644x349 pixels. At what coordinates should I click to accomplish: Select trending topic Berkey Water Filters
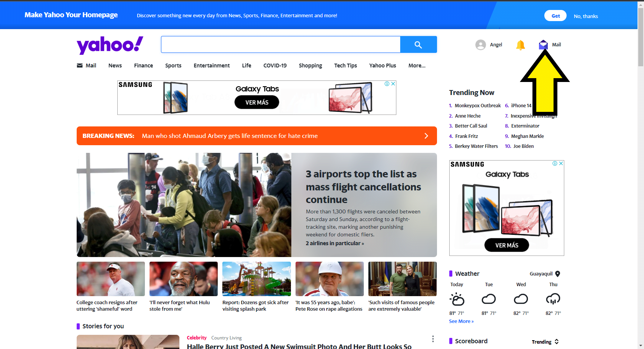click(476, 146)
